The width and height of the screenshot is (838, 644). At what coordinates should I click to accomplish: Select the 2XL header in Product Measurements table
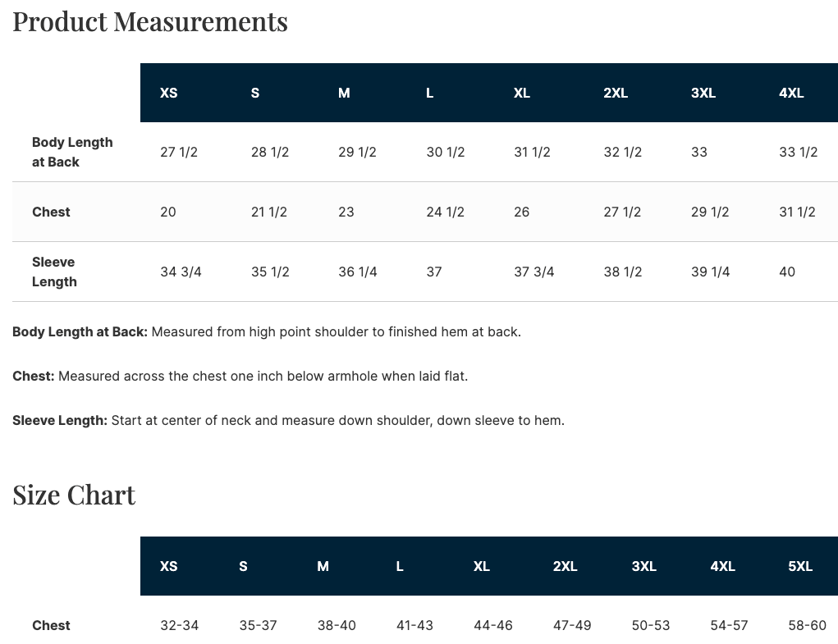[x=616, y=93]
